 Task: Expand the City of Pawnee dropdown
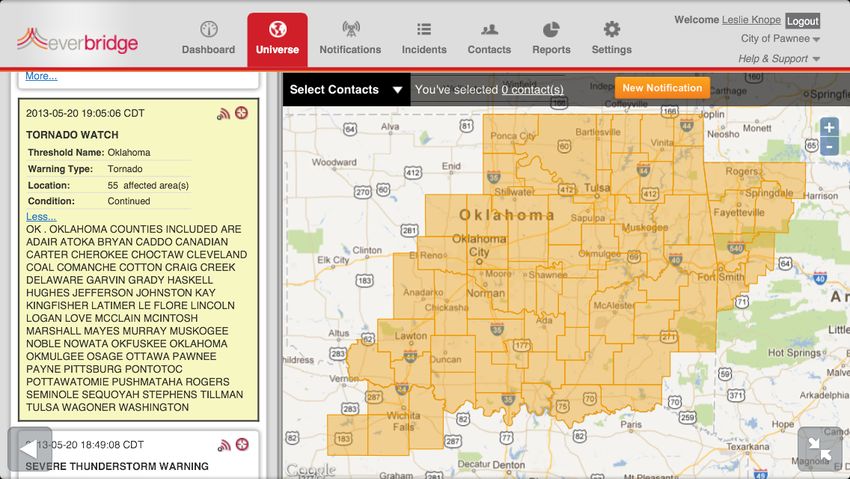[780, 38]
